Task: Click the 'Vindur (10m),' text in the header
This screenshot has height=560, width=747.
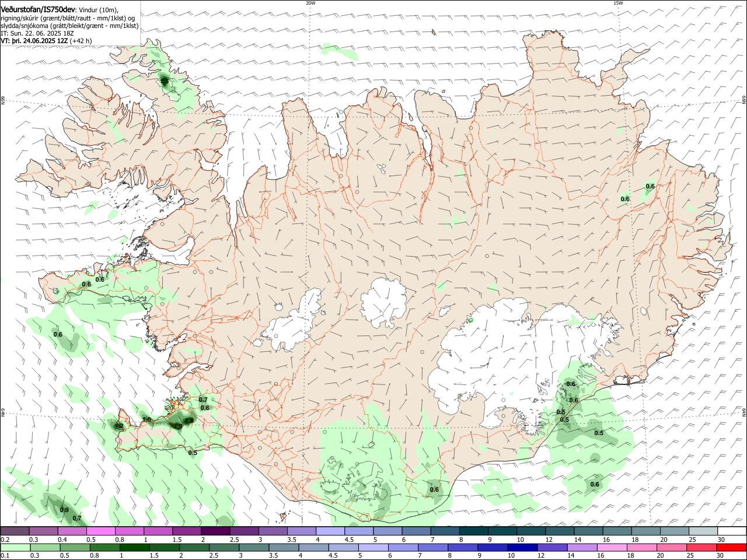Action: (99, 10)
